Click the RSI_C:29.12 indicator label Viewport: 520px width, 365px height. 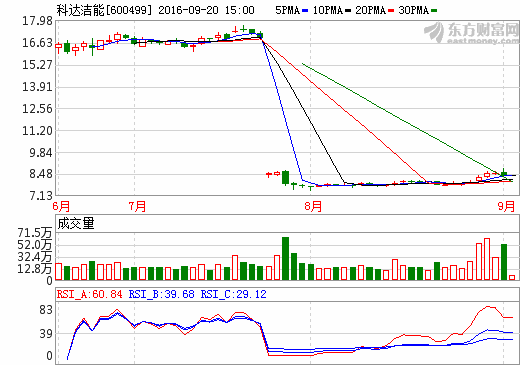(x=233, y=294)
